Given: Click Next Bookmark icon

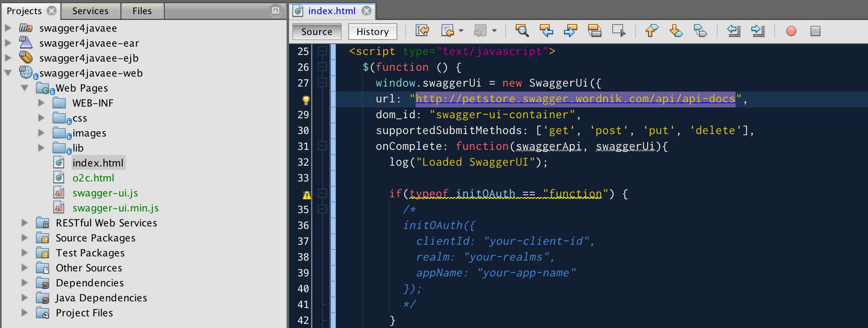Looking at the screenshot, I should [676, 31].
